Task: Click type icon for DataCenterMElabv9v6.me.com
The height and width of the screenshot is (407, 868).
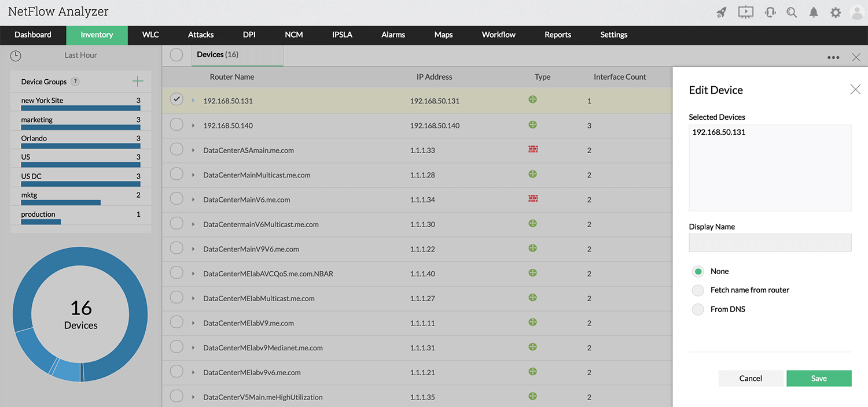Action: pos(533,372)
